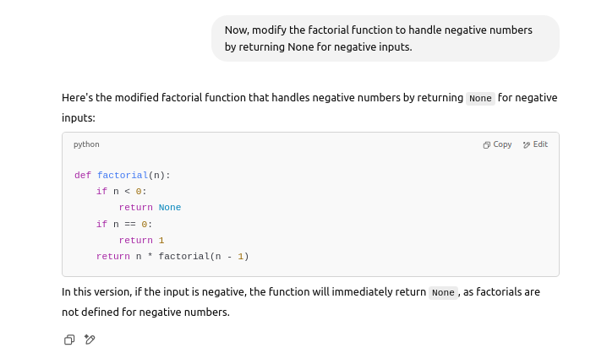Place cursor on "if n < 0:" line
This screenshot has width=596, height=364.
(121, 192)
